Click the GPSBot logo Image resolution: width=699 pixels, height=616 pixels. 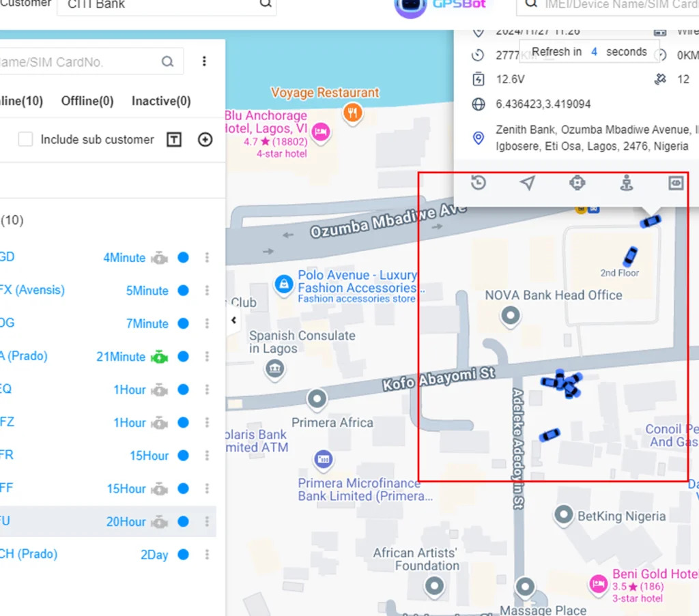pyautogui.click(x=440, y=6)
